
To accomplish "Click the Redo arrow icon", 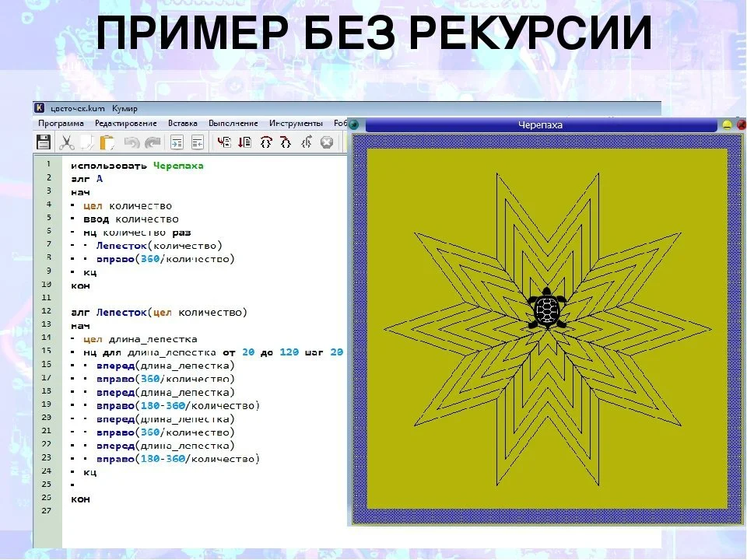I will click(153, 142).
